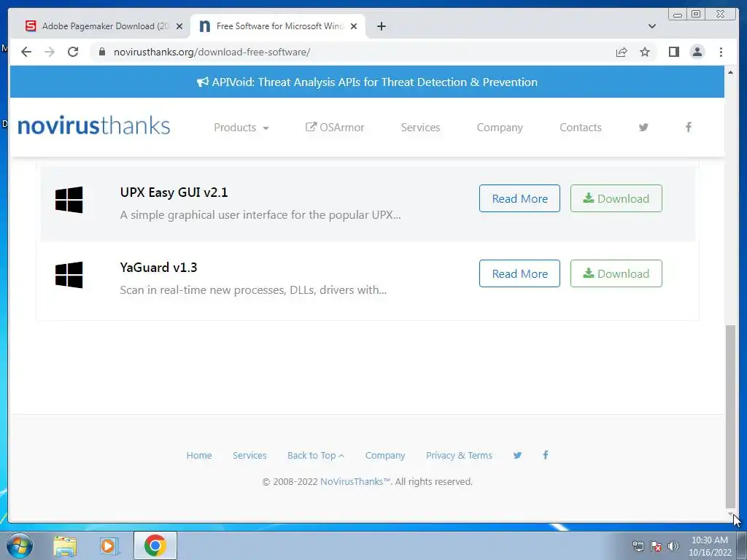Open the OSArmor nav link
This screenshot has height=560, width=747.
[x=334, y=127]
